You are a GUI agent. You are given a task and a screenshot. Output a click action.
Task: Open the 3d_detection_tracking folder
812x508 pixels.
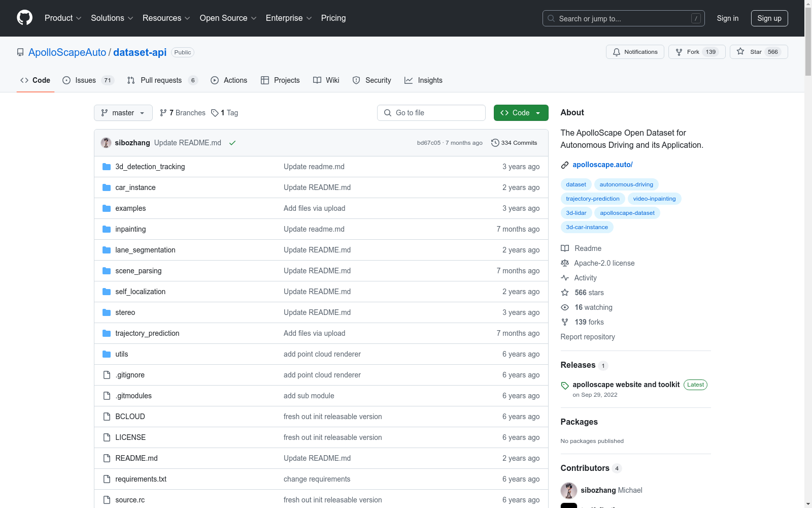150,167
